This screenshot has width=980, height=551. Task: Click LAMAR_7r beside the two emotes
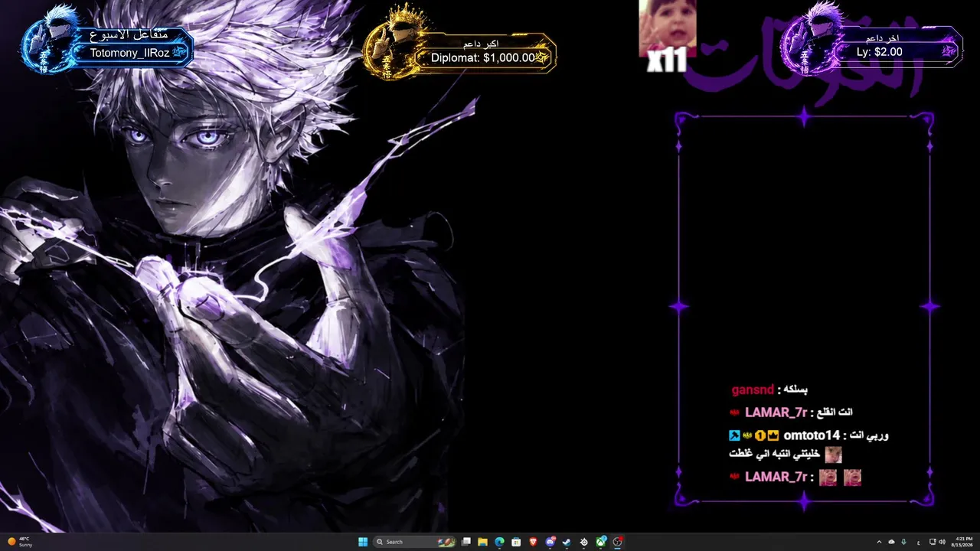tap(776, 477)
